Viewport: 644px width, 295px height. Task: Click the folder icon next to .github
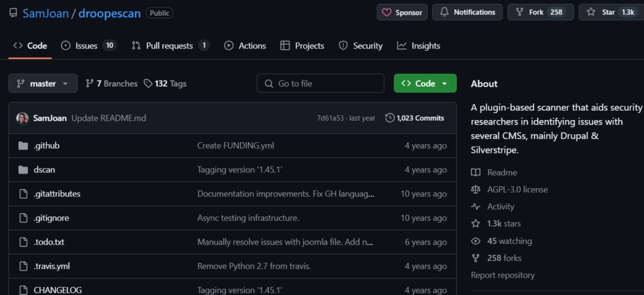tap(23, 145)
